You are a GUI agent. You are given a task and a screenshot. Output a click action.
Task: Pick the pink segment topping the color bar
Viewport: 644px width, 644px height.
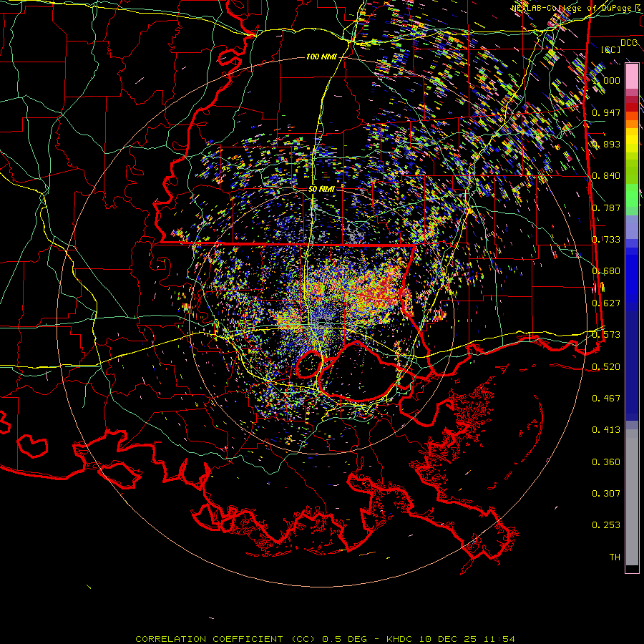632,76
